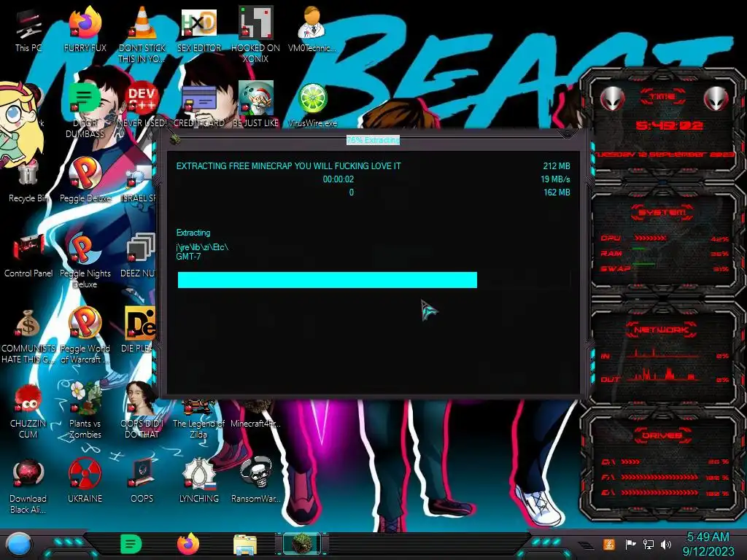Screen dimensions: 747x560
Task: Click the volume speaker tray icon
Action: tap(666, 544)
